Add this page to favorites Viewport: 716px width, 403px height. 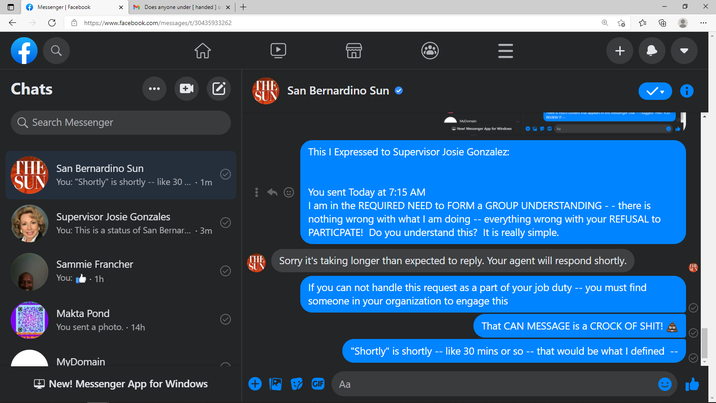(621, 23)
